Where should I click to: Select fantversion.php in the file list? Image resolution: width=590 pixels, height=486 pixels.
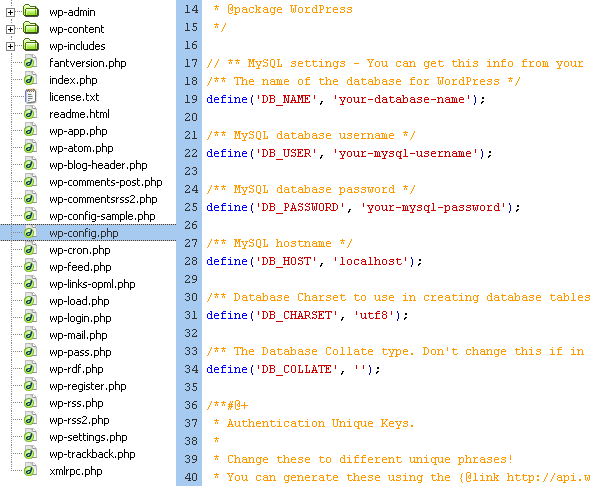[x=88, y=63]
